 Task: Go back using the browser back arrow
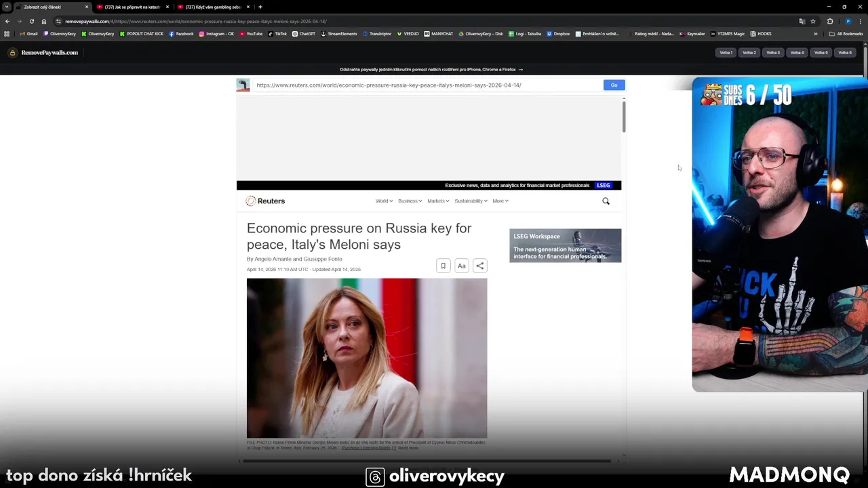[x=7, y=21]
